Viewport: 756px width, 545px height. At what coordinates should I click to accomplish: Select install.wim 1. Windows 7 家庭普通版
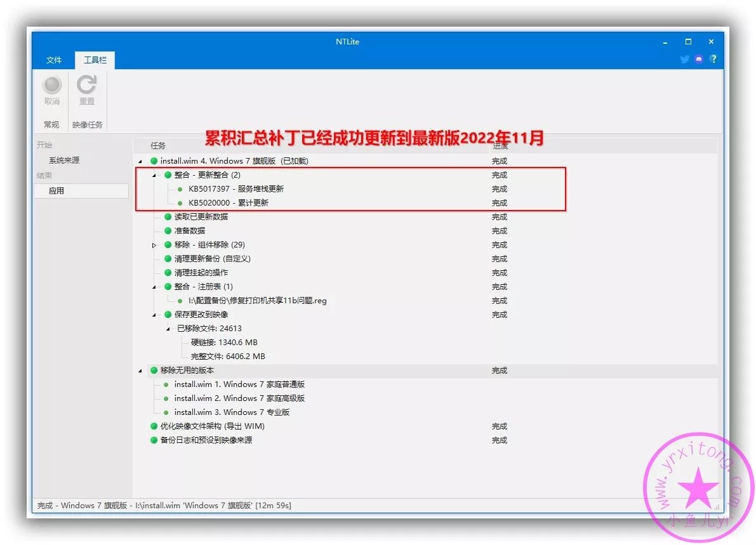(240, 384)
